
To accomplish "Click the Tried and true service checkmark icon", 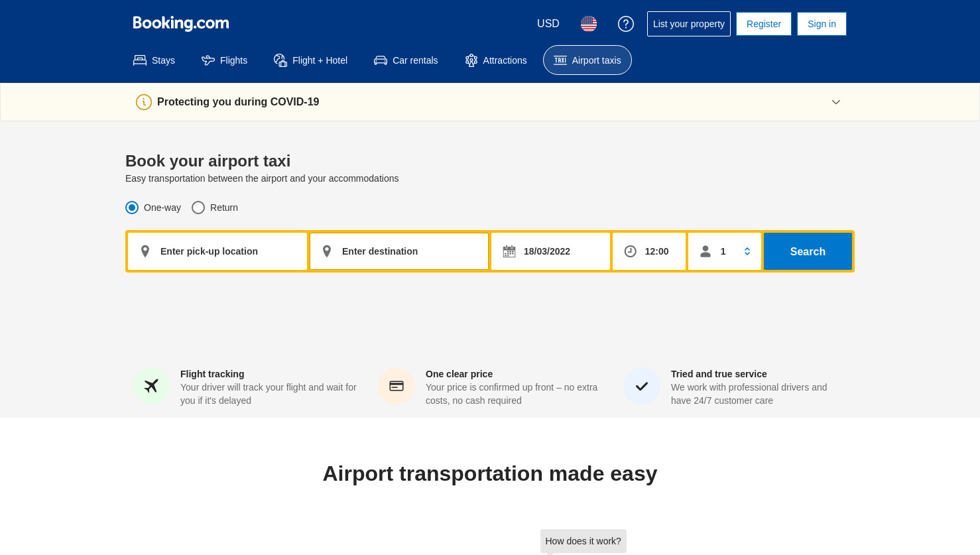I will tap(642, 386).
